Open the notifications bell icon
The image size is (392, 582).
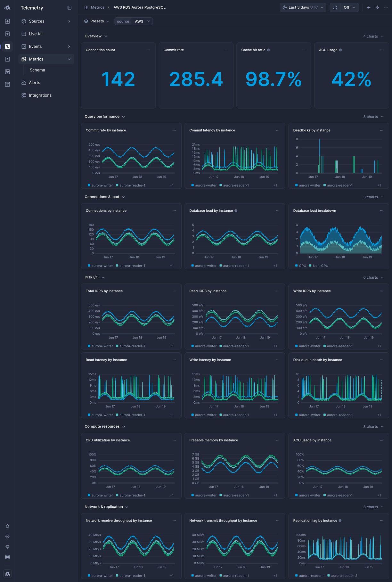tap(7, 526)
